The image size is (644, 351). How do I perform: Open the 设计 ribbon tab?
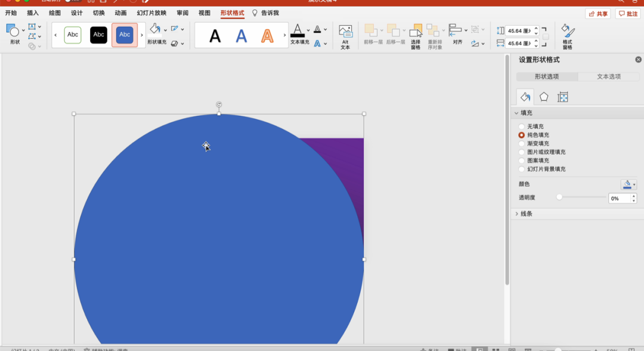[x=77, y=13]
